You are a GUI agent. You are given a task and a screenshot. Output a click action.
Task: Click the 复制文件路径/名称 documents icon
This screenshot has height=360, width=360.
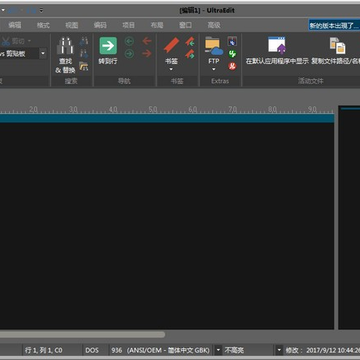pos(337,46)
